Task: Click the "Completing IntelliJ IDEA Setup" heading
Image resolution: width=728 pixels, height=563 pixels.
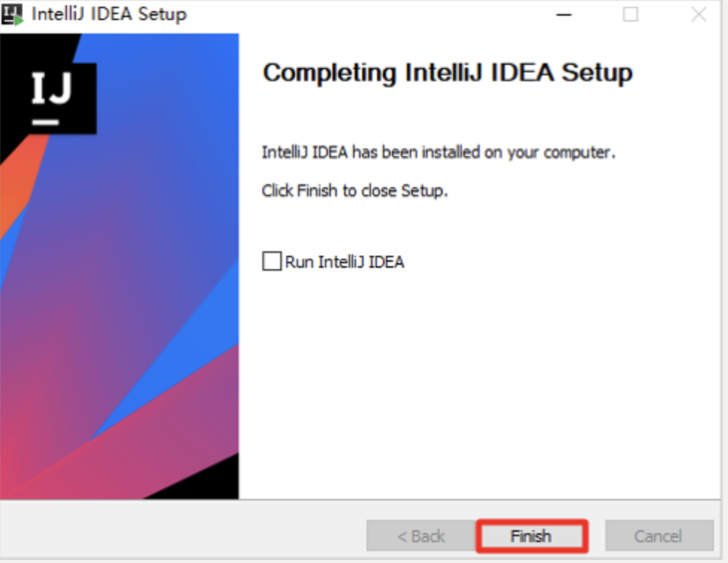Action: (448, 73)
